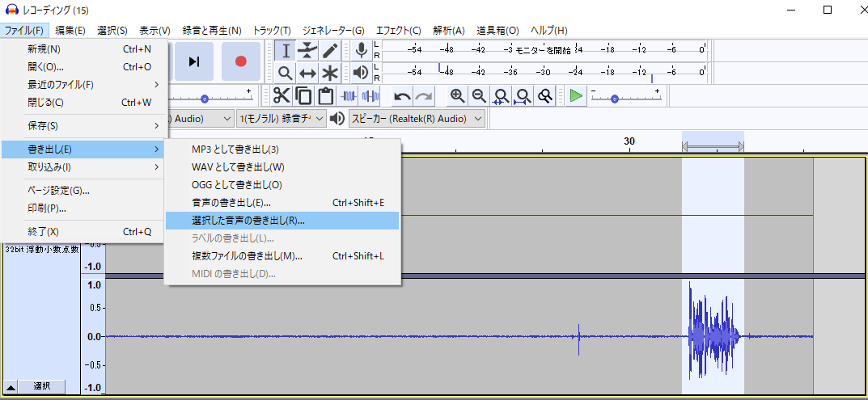This screenshot has height=400, width=868.
Task: Expand the 書き出し(E) submenu entry
Action: pos(84,149)
